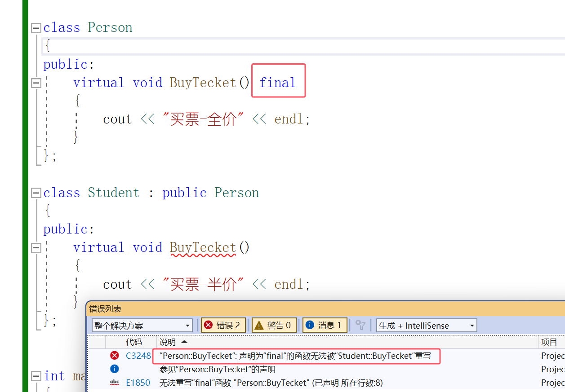Click the public: label in Person class

click(69, 65)
